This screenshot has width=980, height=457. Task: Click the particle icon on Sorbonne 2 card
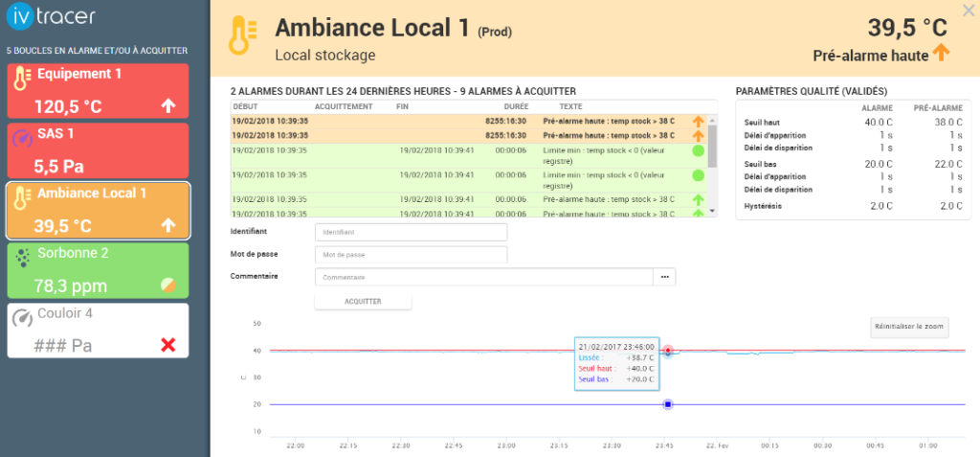[23, 258]
